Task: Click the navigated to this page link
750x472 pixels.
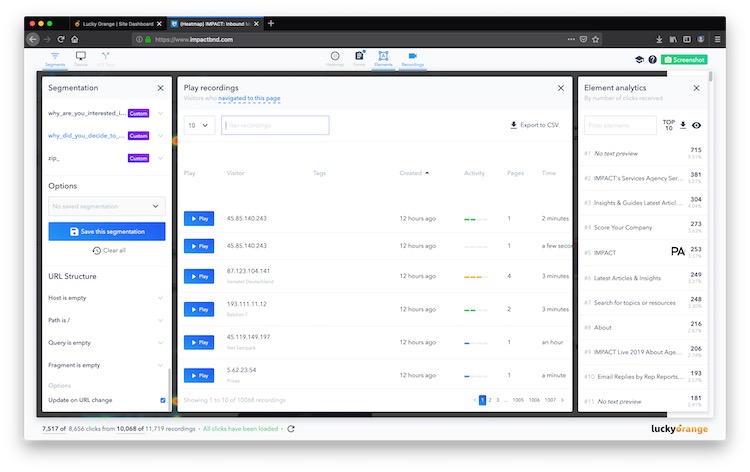Action: tap(249, 98)
